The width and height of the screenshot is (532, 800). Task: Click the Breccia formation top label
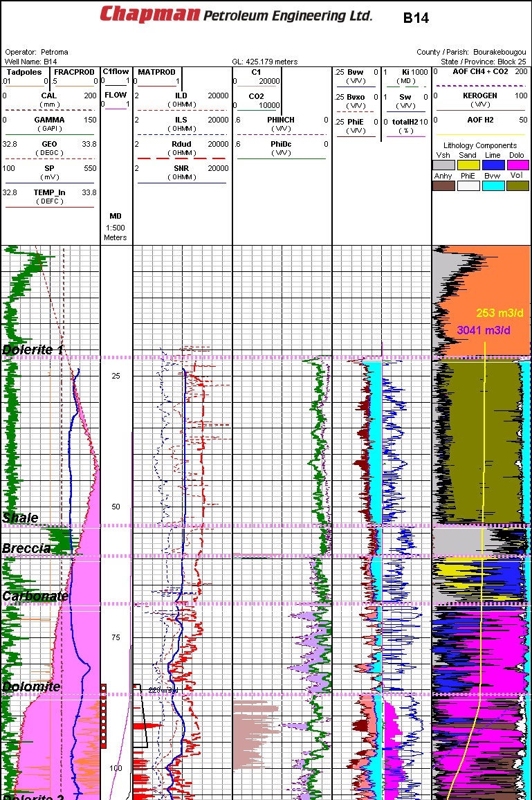[x=26, y=548]
